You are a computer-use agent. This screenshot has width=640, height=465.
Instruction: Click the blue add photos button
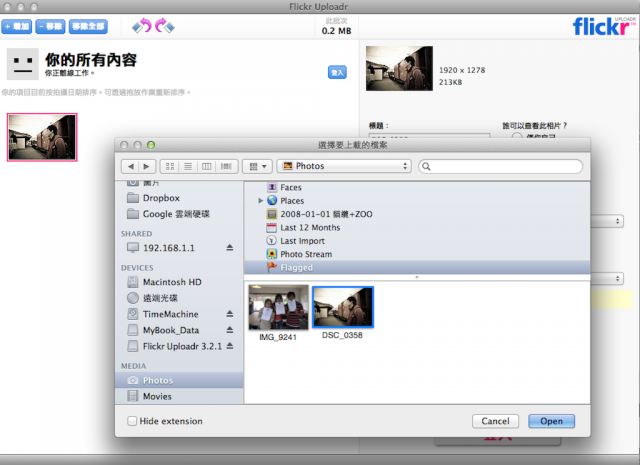coord(17,27)
